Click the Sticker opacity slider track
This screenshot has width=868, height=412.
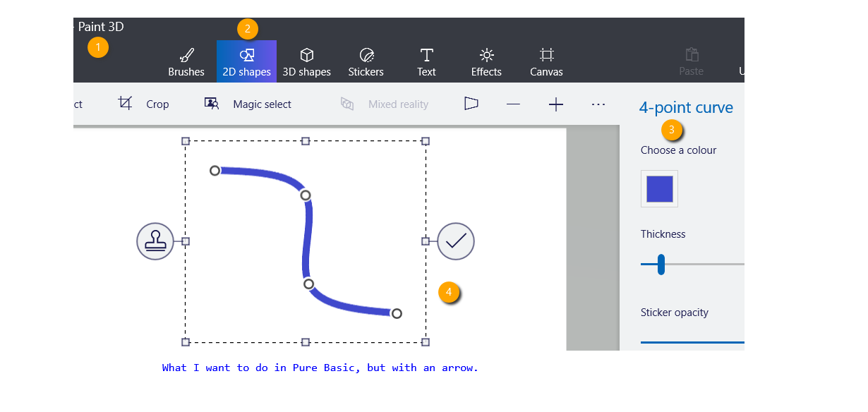pyautogui.click(x=692, y=342)
